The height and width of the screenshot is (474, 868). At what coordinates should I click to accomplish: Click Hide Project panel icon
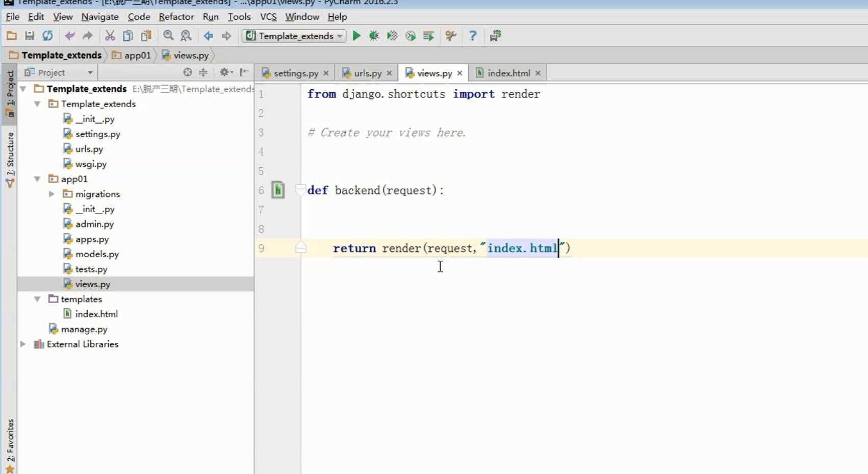click(x=244, y=72)
